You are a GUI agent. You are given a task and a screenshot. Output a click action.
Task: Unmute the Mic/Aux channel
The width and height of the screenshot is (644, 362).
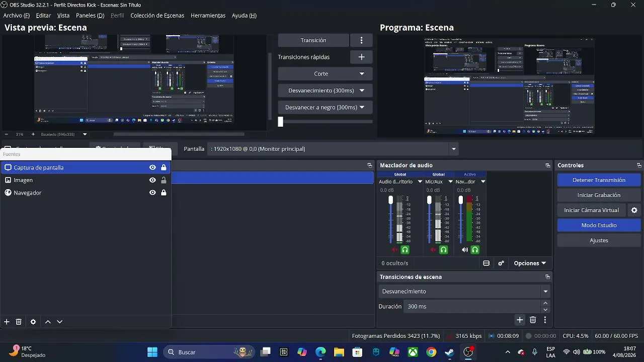point(434,250)
